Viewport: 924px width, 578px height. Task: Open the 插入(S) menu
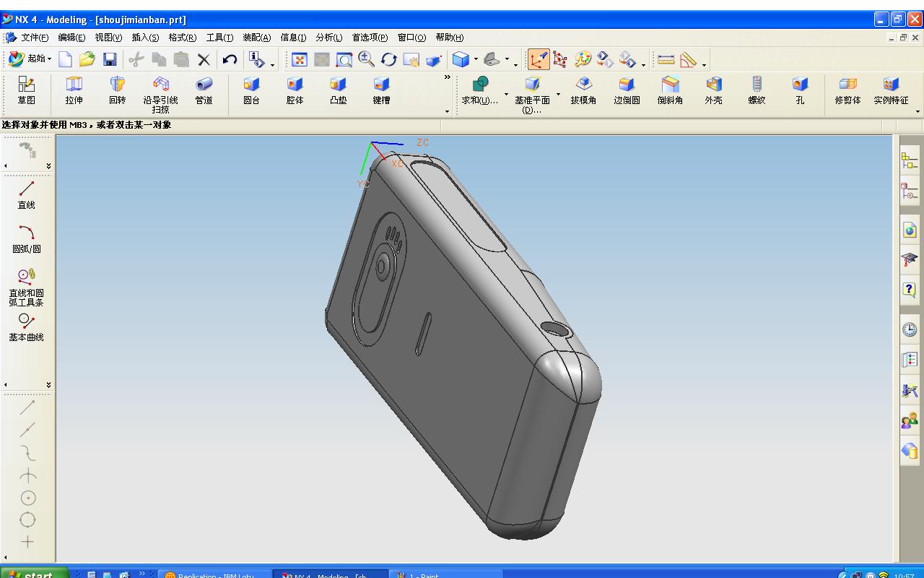pyautogui.click(x=145, y=38)
